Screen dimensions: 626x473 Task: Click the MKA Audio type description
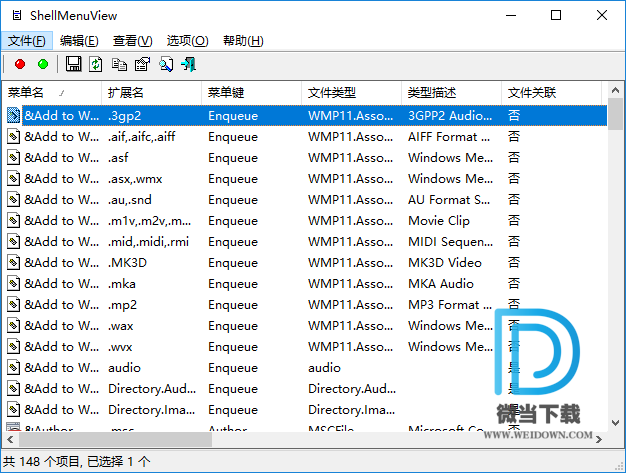[441, 284]
